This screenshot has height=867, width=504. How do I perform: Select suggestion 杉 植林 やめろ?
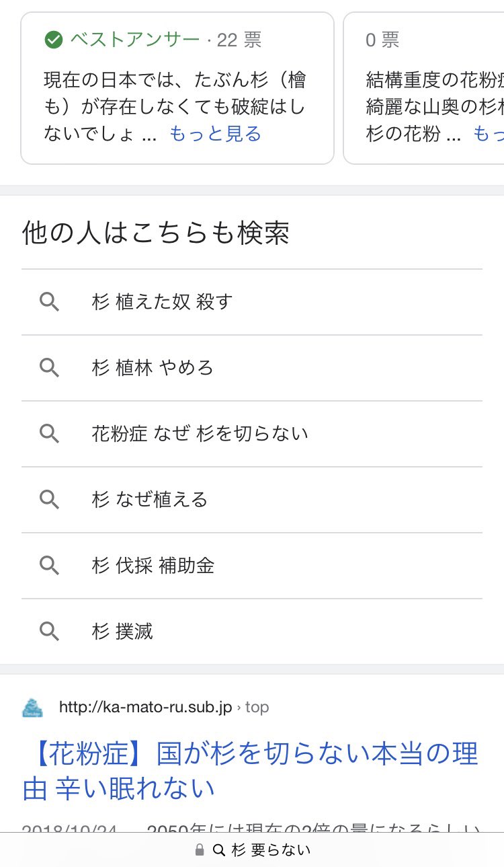(x=252, y=368)
